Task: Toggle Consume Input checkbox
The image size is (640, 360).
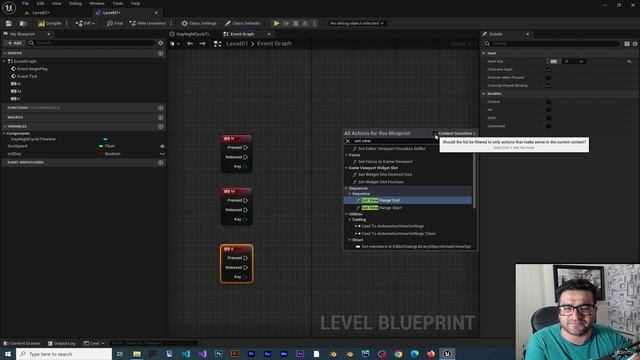Action: tap(548, 69)
